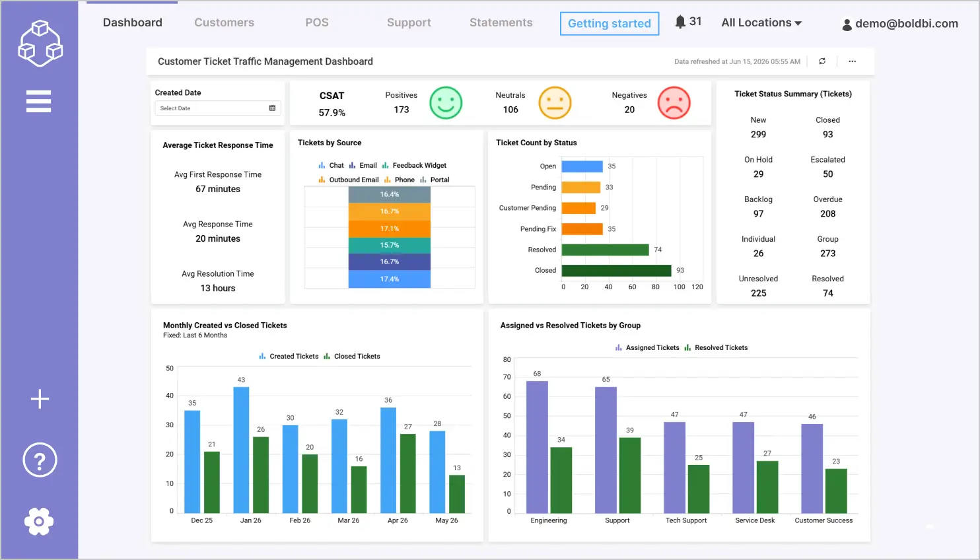Toggle the Assigned Tickets legend
Image resolution: width=980 pixels, height=560 pixels.
(x=647, y=348)
